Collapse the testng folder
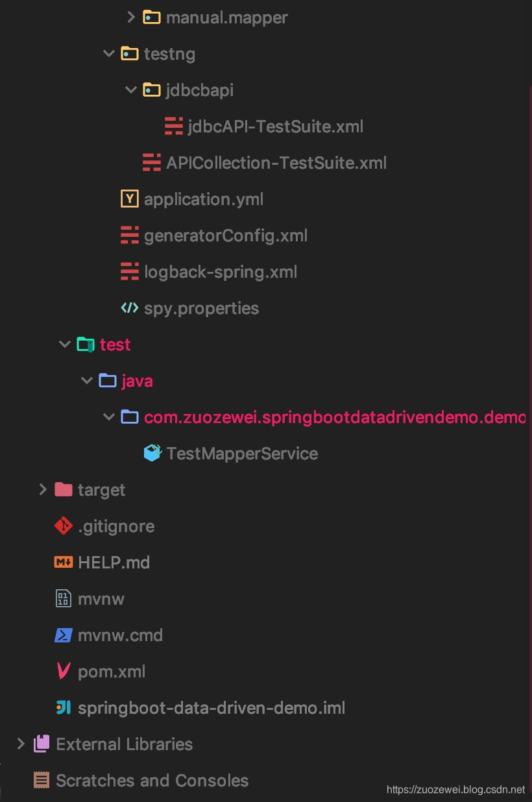This screenshot has width=532, height=802. click(108, 54)
